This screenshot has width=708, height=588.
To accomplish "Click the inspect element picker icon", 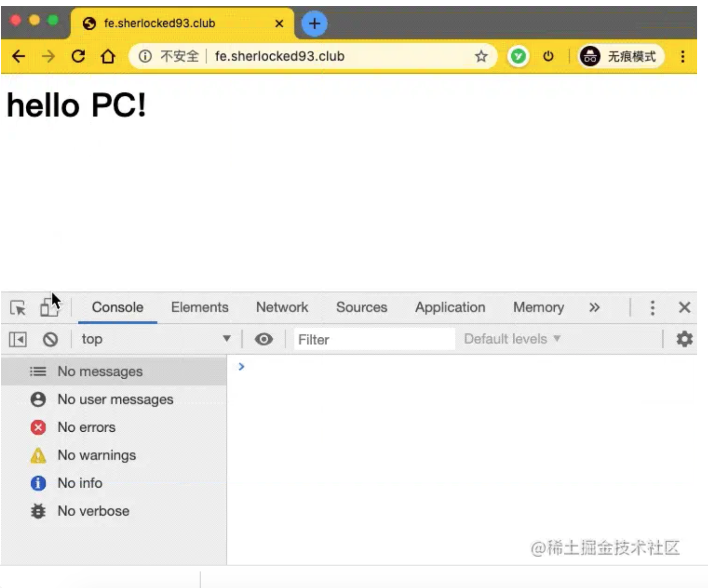I will click(x=18, y=308).
